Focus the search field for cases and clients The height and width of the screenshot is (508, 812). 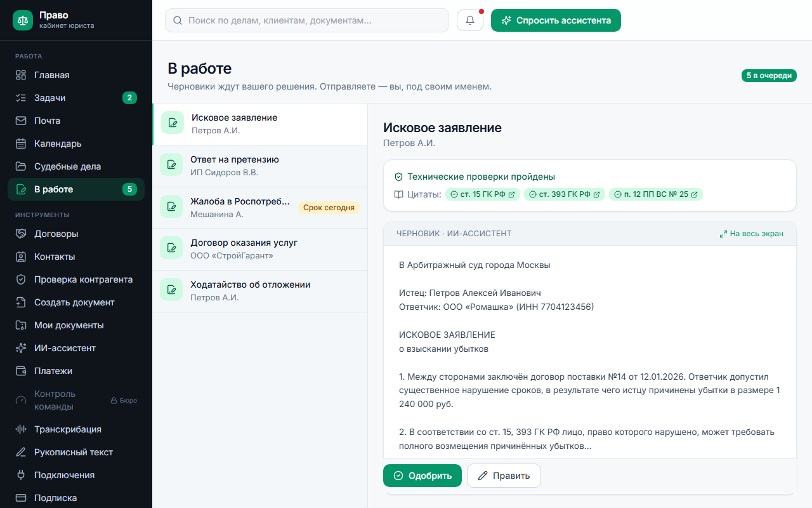(307, 20)
